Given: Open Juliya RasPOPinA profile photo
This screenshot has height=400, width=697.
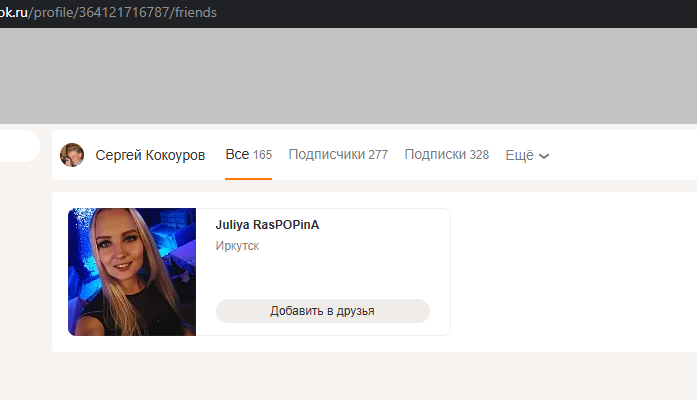Looking at the screenshot, I should coord(132,272).
